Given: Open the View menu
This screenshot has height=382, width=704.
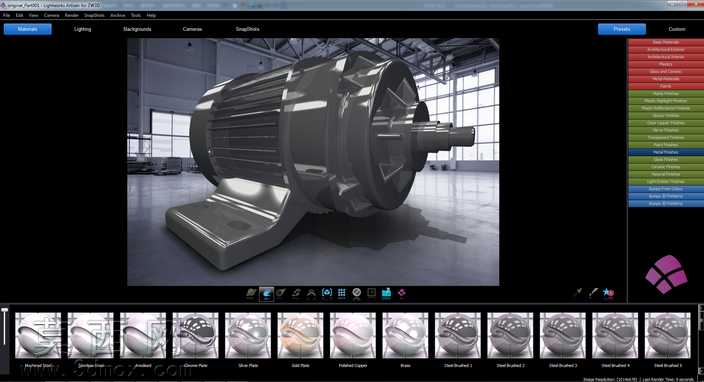Looking at the screenshot, I should point(34,15).
